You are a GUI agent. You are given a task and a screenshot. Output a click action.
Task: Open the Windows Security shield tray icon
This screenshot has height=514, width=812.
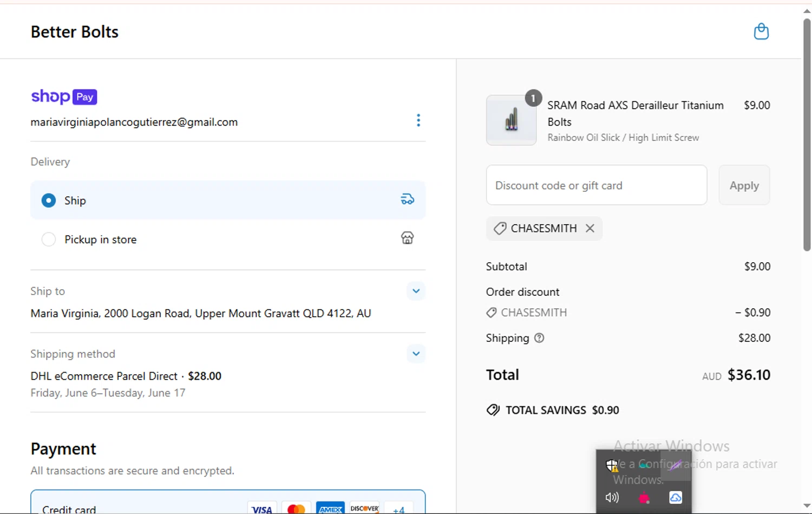[612, 465]
